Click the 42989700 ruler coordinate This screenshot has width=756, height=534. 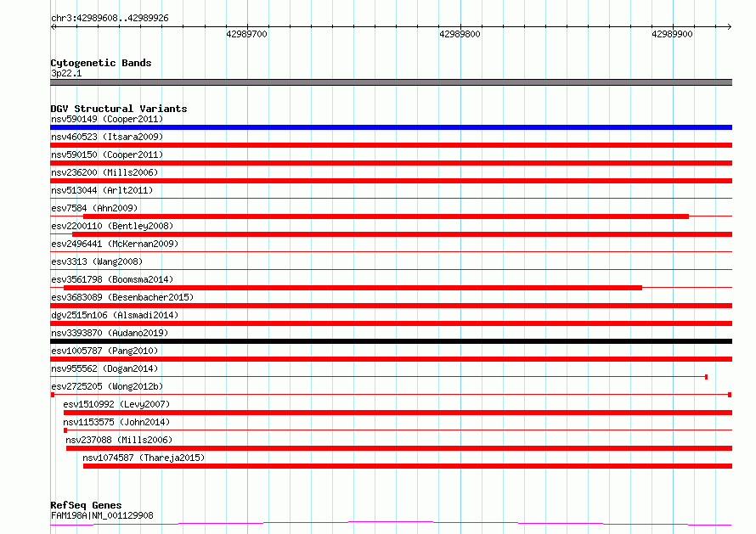coord(246,34)
